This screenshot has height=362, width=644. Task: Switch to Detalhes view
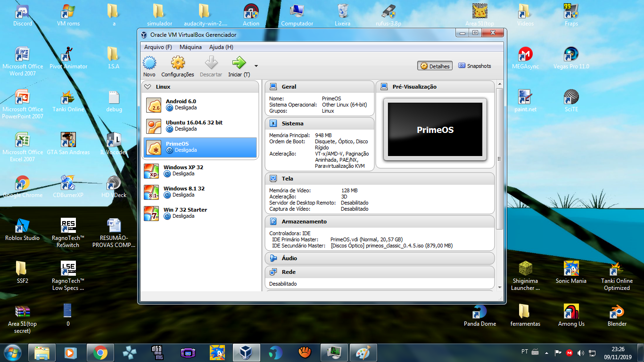tap(435, 66)
